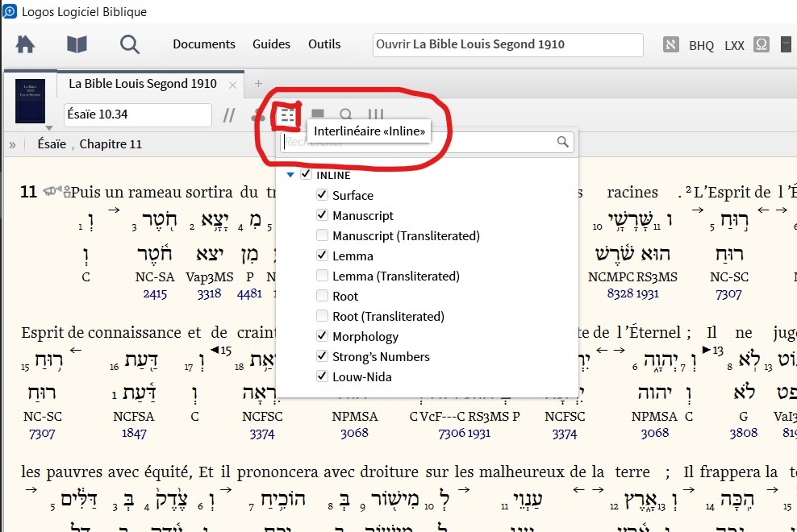The width and height of the screenshot is (797, 532).
Task: Click morphology code NCFSA
Action: click(134, 417)
